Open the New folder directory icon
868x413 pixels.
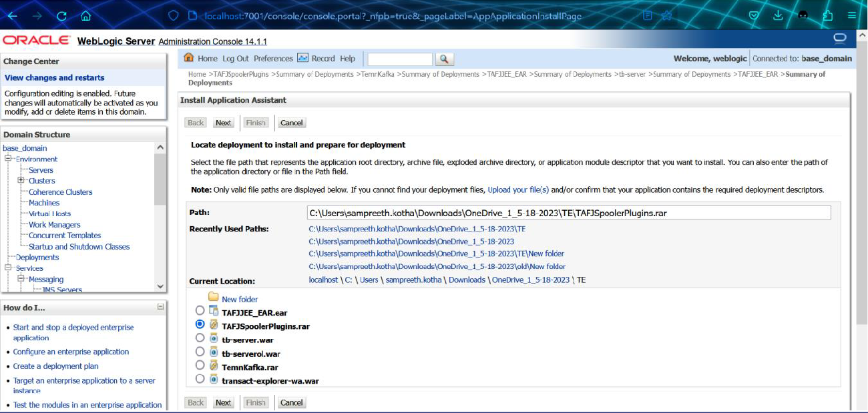pyautogui.click(x=214, y=298)
